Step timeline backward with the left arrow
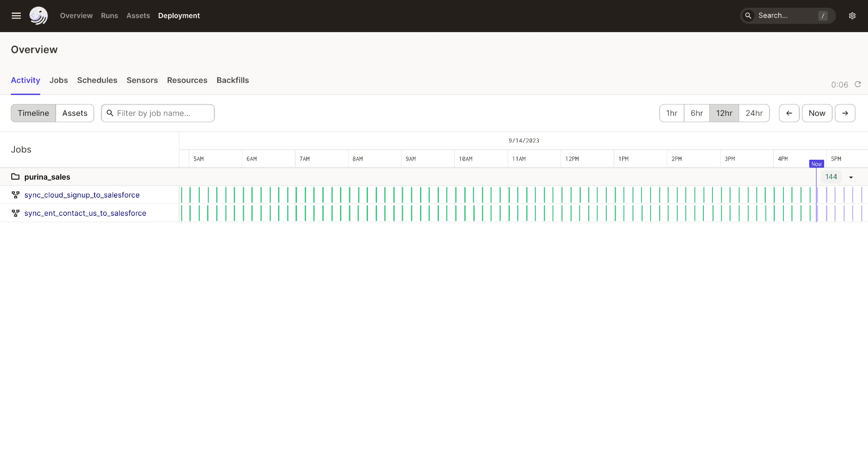The width and height of the screenshot is (868, 457). pos(789,113)
